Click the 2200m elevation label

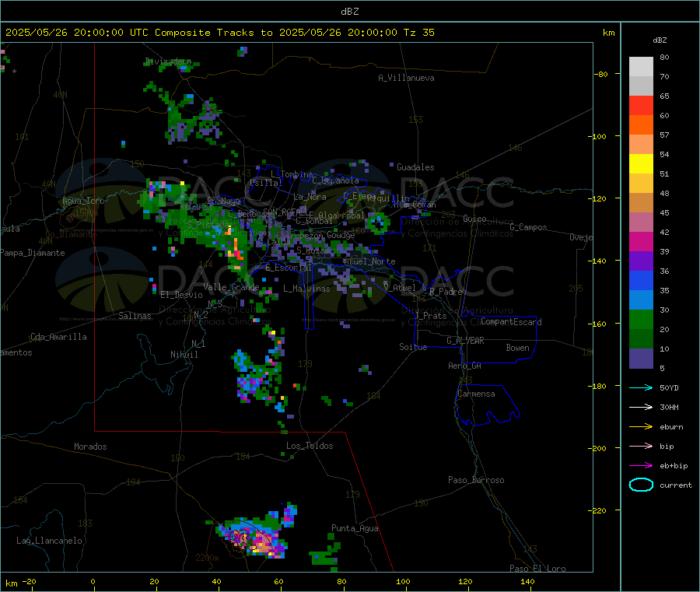pyautogui.click(x=207, y=558)
